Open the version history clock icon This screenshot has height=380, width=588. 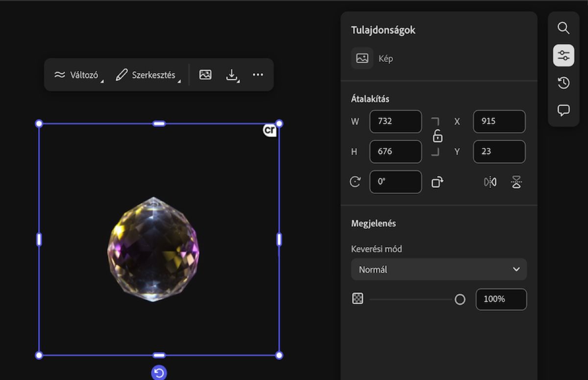tap(563, 83)
